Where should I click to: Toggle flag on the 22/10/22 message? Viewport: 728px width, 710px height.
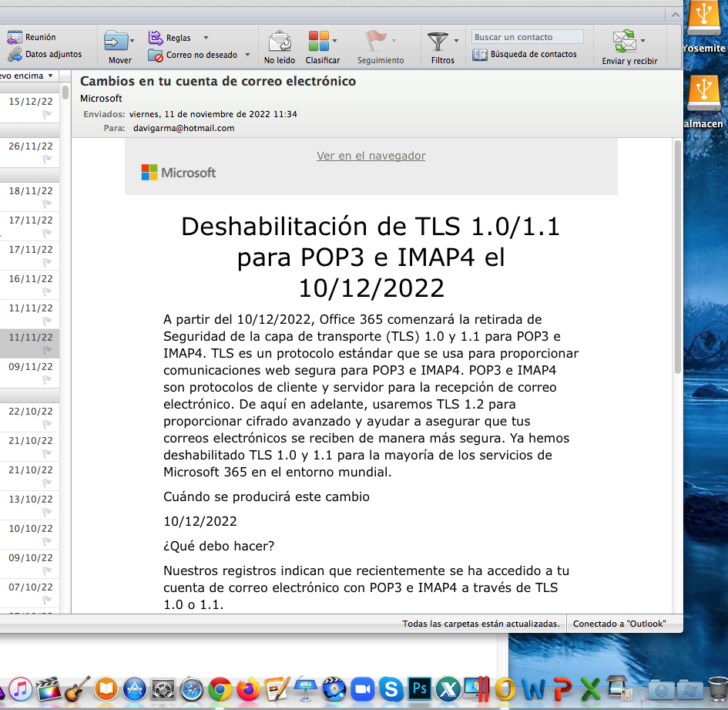pos(47,424)
